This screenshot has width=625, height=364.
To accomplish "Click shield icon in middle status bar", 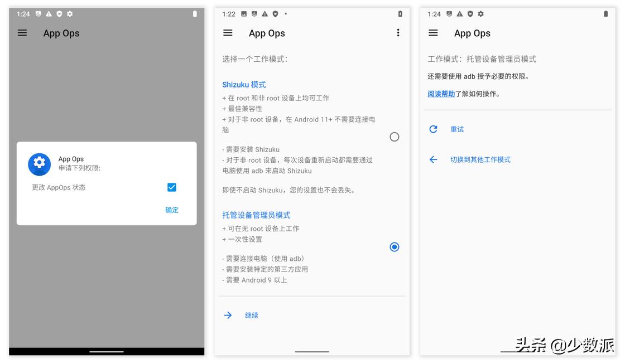I will click(x=275, y=14).
